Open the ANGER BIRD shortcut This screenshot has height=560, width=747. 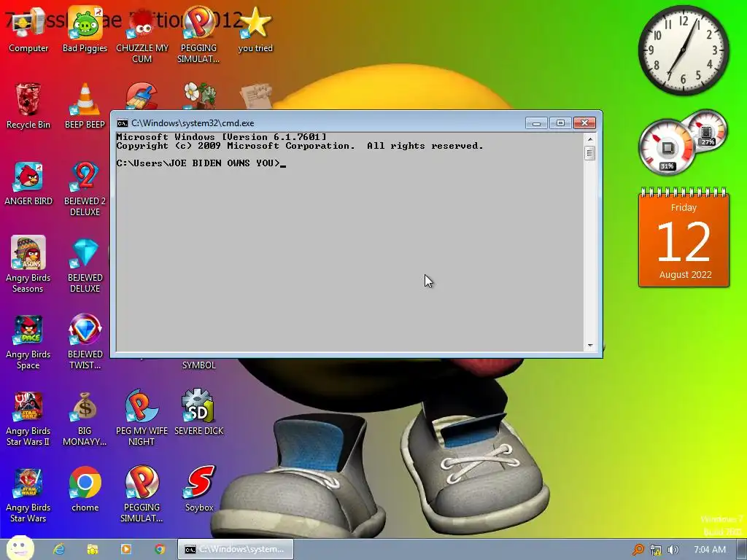coord(28,183)
